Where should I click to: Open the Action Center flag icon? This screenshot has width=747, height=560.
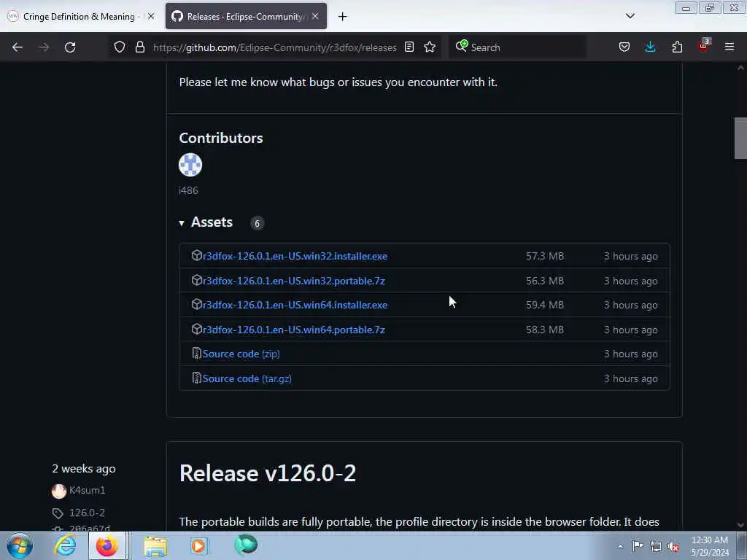point(638,545)
